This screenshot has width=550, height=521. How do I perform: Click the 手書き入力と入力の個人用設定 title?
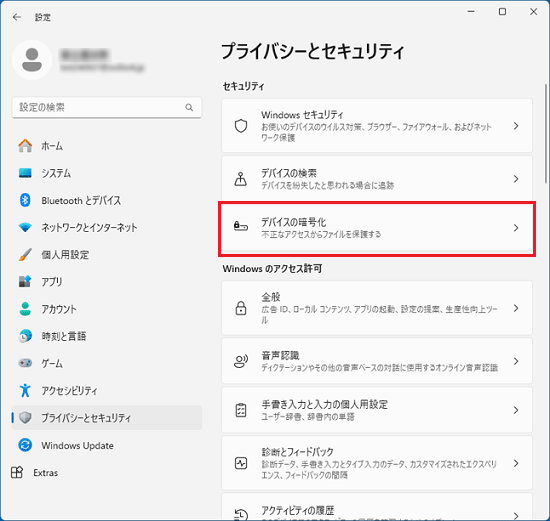click(324, 405)
